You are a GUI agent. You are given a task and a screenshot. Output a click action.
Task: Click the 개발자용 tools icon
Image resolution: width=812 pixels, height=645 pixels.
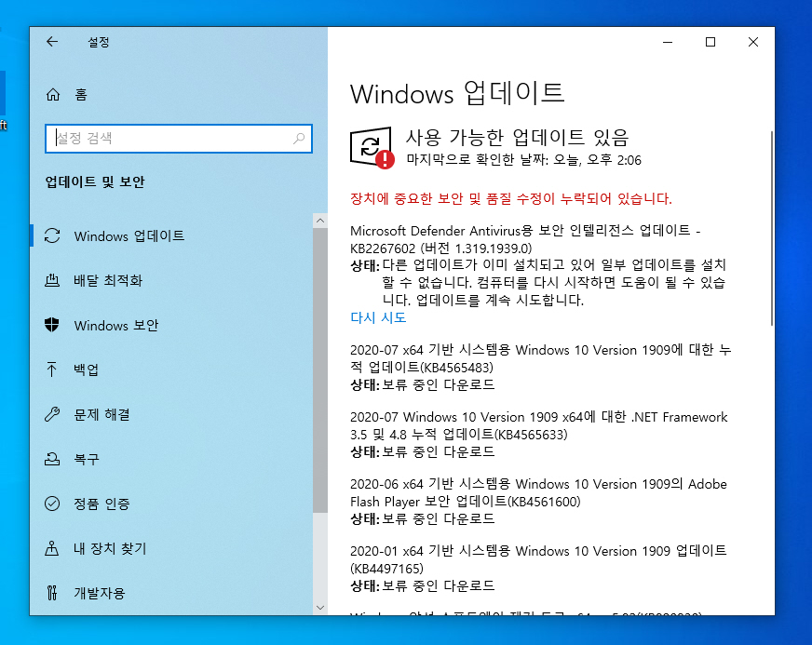[x=52, y=593]
